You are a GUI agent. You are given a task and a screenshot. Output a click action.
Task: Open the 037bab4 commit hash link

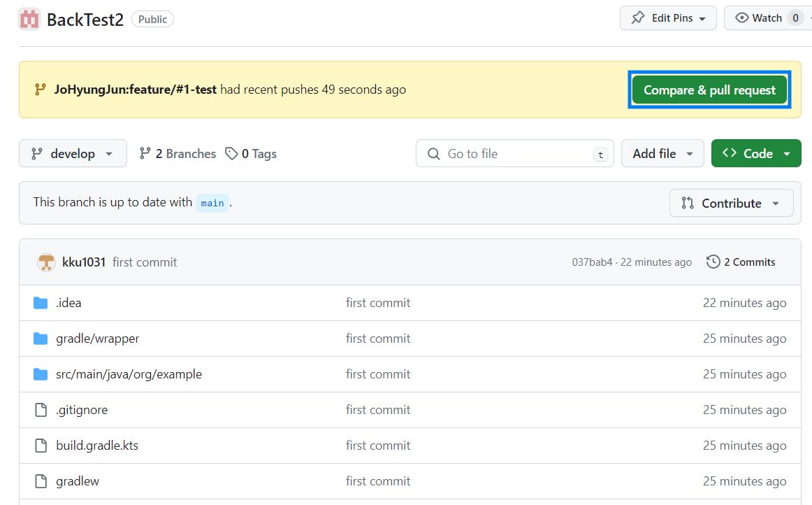click(x=592, y=262)
